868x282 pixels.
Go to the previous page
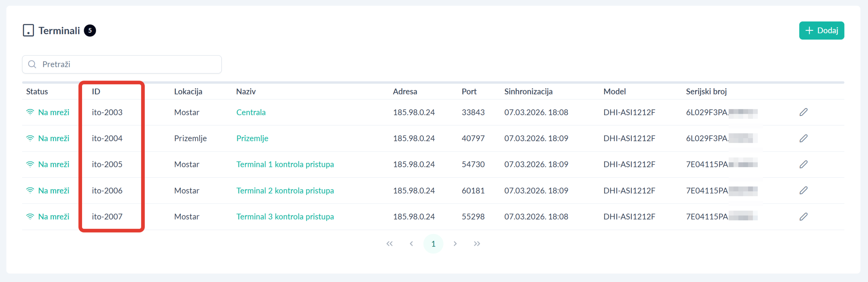pyautogui.click(x=411, y=244)
